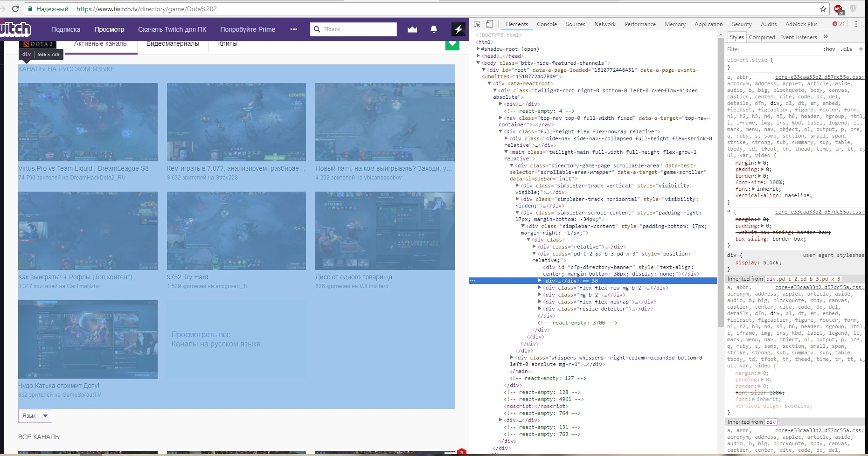Expand the div flex flex-row mg-b-2 node
Viewport: 868px width, 456px height.
pos(540,288)
